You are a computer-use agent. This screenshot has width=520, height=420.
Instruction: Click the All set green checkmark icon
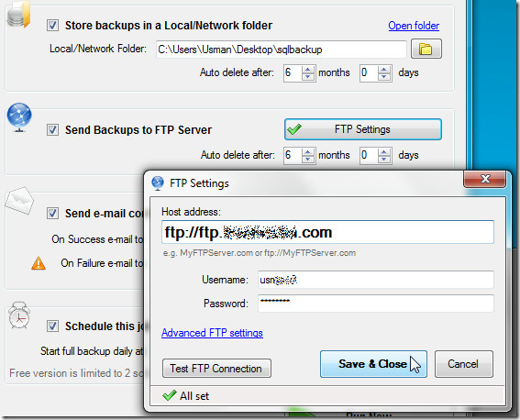tap(170, 395)
